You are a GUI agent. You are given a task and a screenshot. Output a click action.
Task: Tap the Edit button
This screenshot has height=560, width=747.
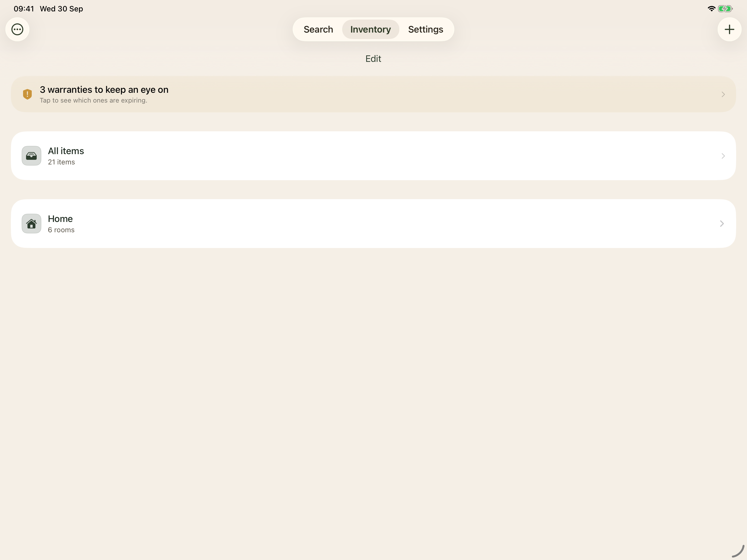coord(373,59)
